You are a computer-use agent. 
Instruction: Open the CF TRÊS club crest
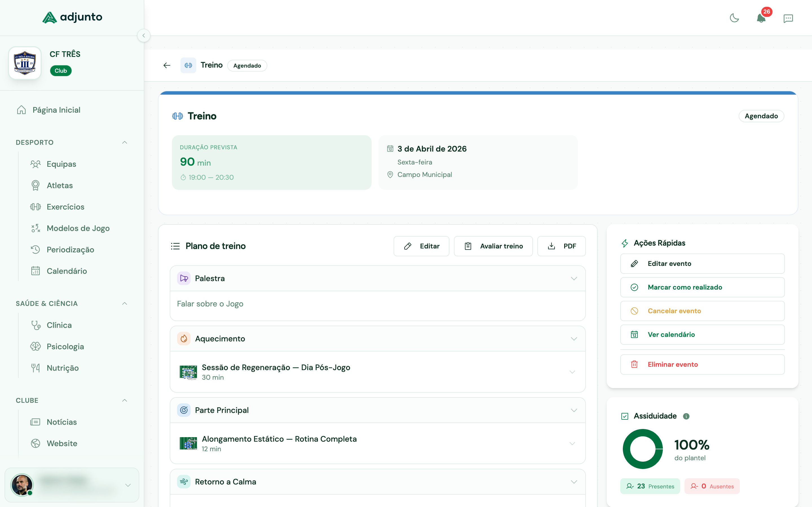25,63
